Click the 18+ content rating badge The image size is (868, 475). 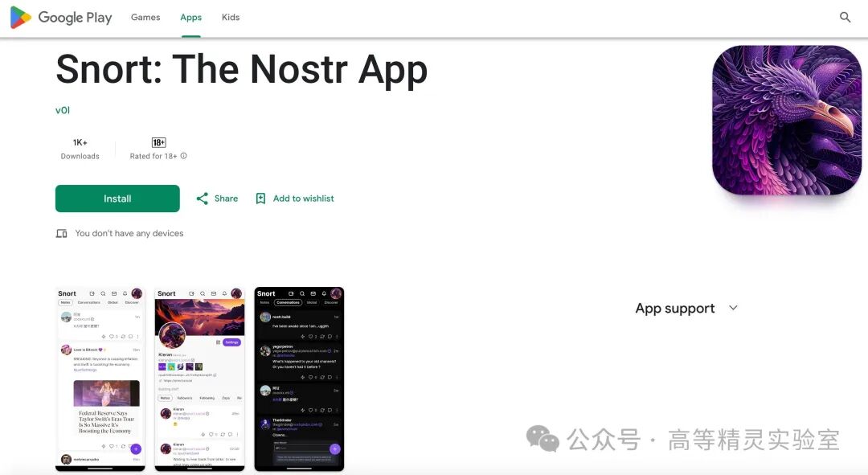click(x=159, y=143)
